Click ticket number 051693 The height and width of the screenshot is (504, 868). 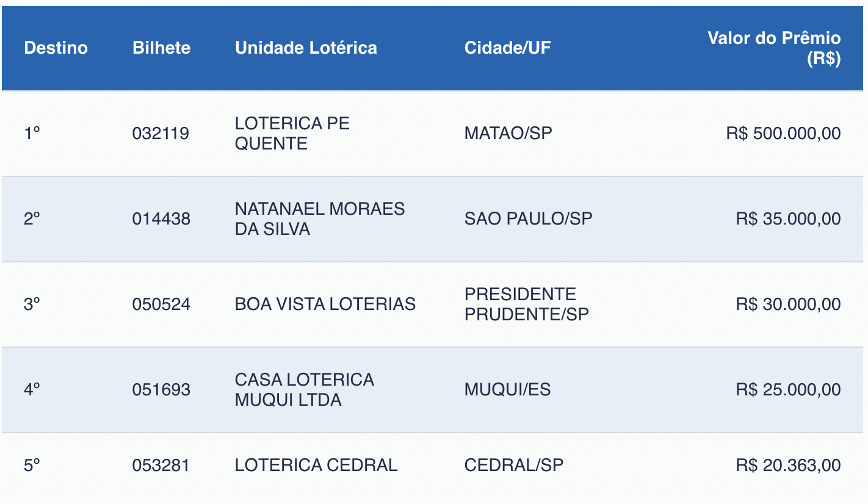pyautogui.click(x=161, y=390)
